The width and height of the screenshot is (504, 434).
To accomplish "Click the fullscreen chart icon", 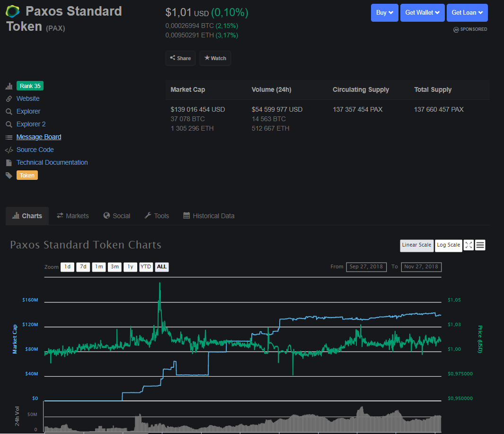I will coord(469,245).
